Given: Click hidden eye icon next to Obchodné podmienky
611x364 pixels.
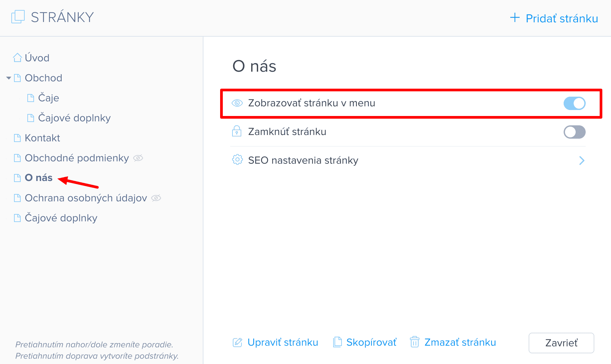Looking at the screenshot, I should click(138, 158).
